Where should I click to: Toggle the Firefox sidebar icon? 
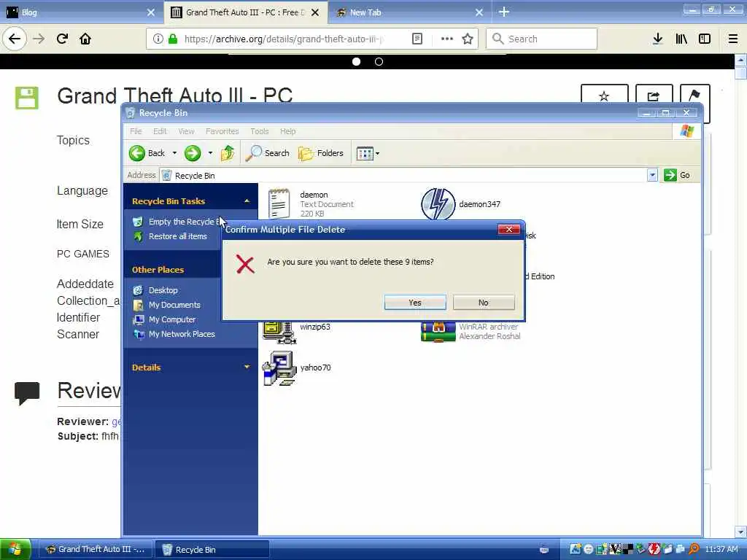pyautogui.click(x=705, y=39)
